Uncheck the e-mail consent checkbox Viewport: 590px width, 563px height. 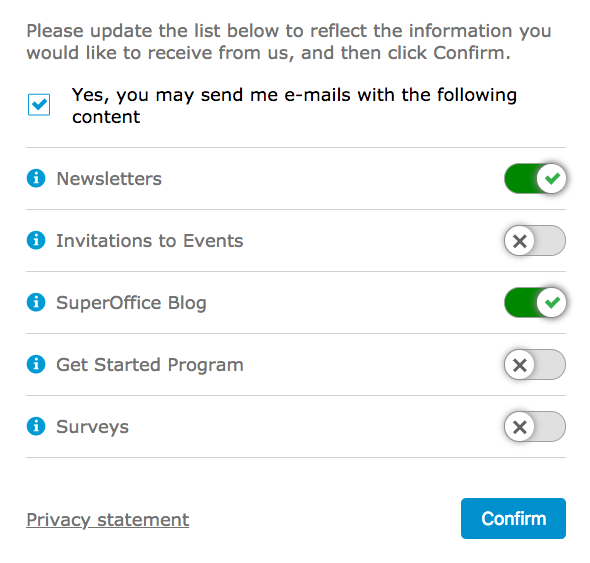point(39,105)
